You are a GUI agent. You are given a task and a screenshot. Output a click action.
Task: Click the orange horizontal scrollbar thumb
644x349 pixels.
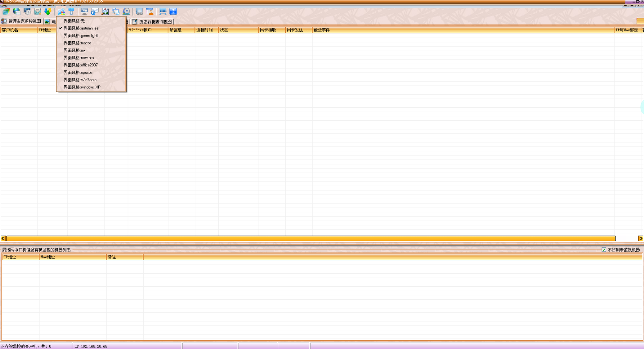point(311,238)
